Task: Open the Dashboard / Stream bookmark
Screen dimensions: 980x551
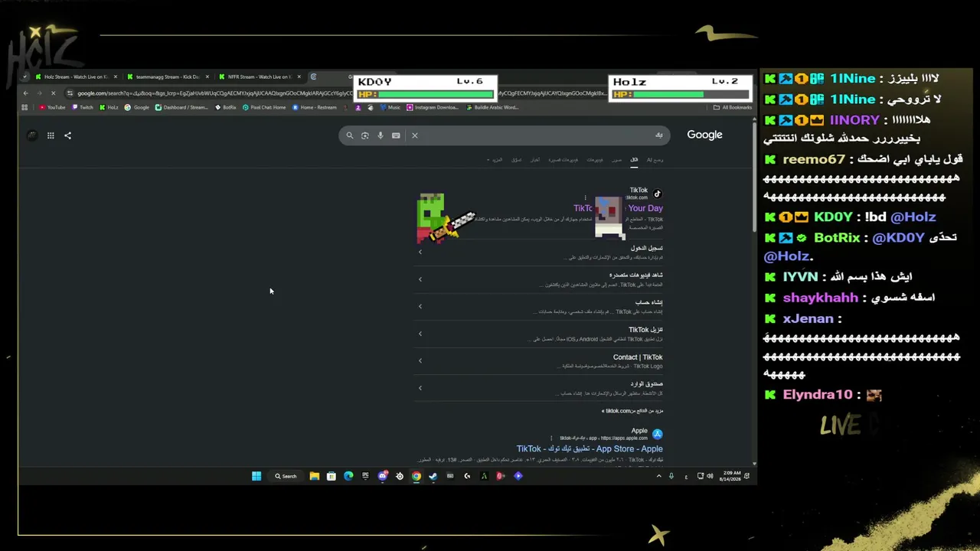Action: (x=182, y=107)
